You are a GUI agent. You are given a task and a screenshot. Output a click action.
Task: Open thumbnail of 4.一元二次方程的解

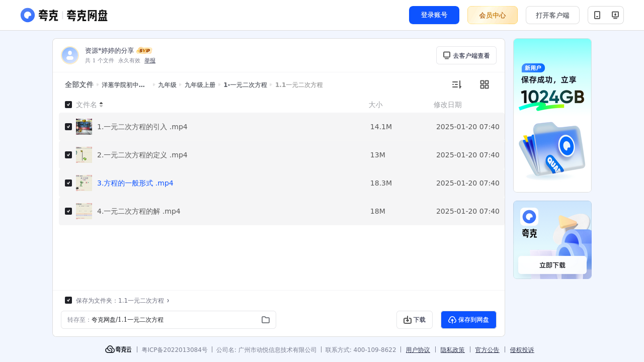(x=84, y=211)
